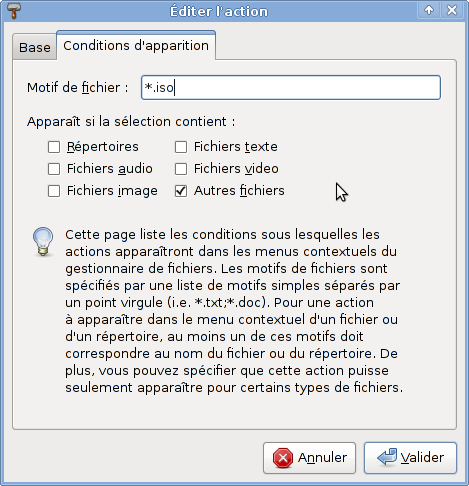Check the Fichiers video option

click(181, 169)
